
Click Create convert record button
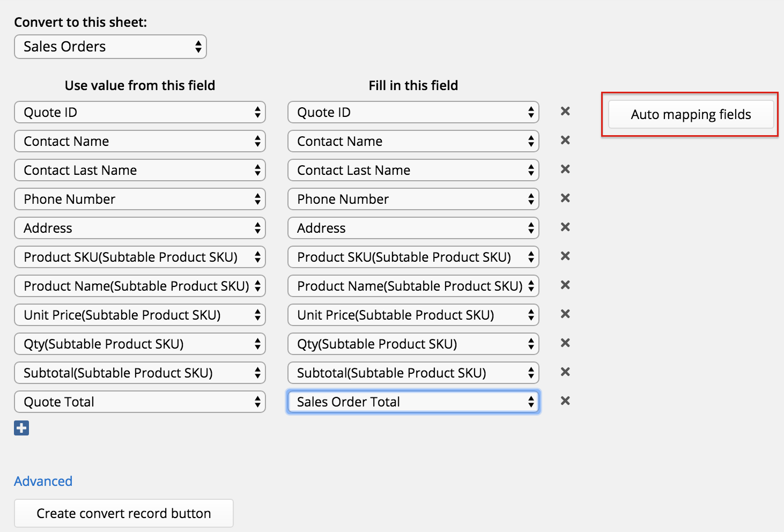pyautogui.click(x=124, y=513)
